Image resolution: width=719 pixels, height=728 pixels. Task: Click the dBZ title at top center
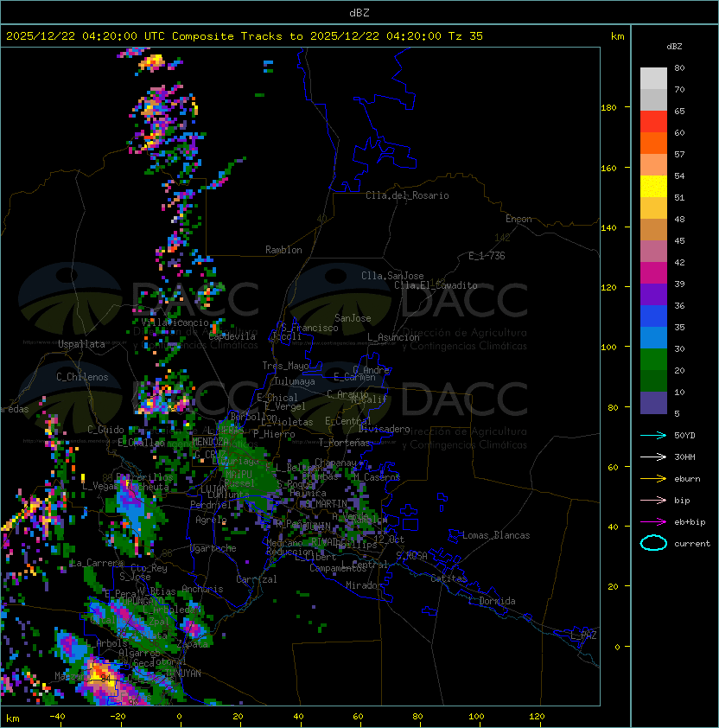click(359, 12)
